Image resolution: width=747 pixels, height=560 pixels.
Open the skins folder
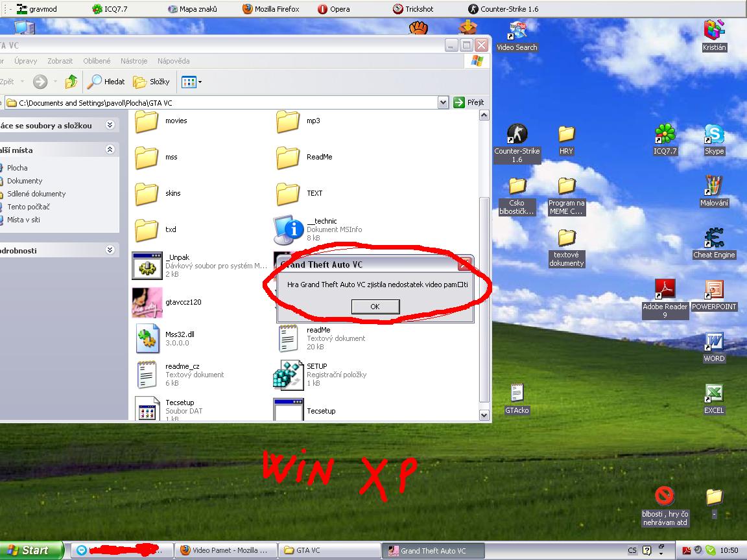tap(158, 193)
